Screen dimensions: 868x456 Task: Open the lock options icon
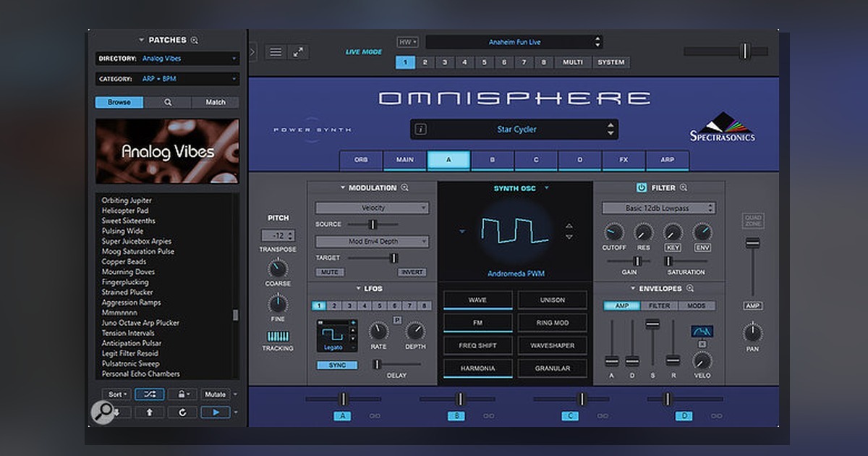[x=182, y=394]
